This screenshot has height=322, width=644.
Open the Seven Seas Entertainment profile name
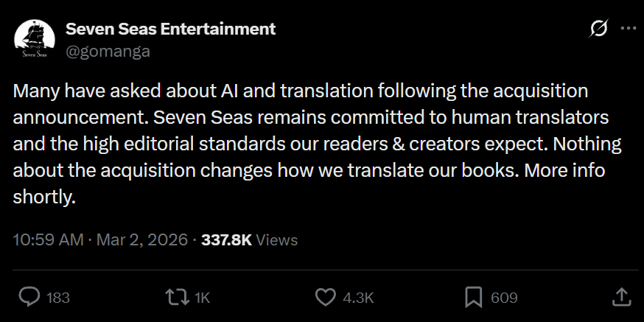(170, 29)
